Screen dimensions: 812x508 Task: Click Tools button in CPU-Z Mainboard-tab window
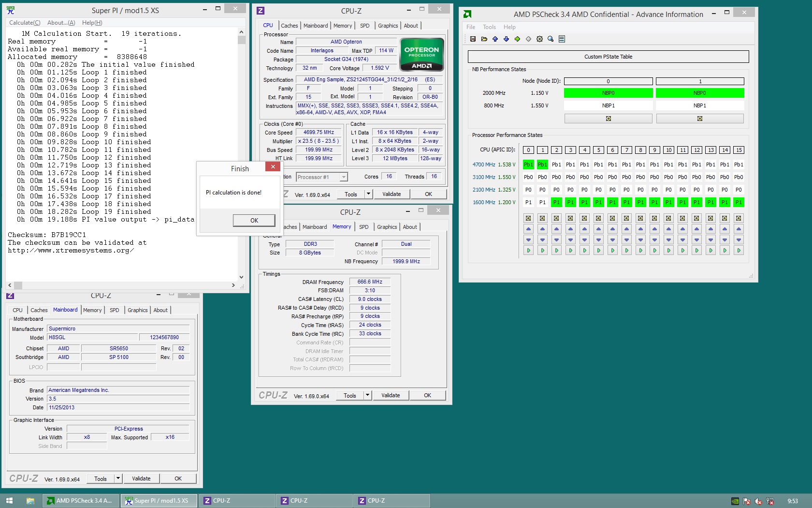[101, 478]
